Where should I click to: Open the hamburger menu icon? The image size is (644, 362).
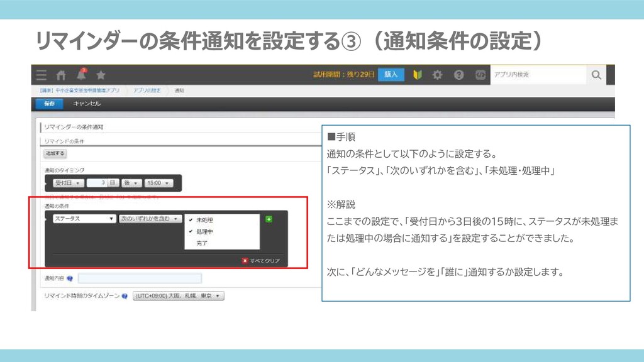coord(41,75)
